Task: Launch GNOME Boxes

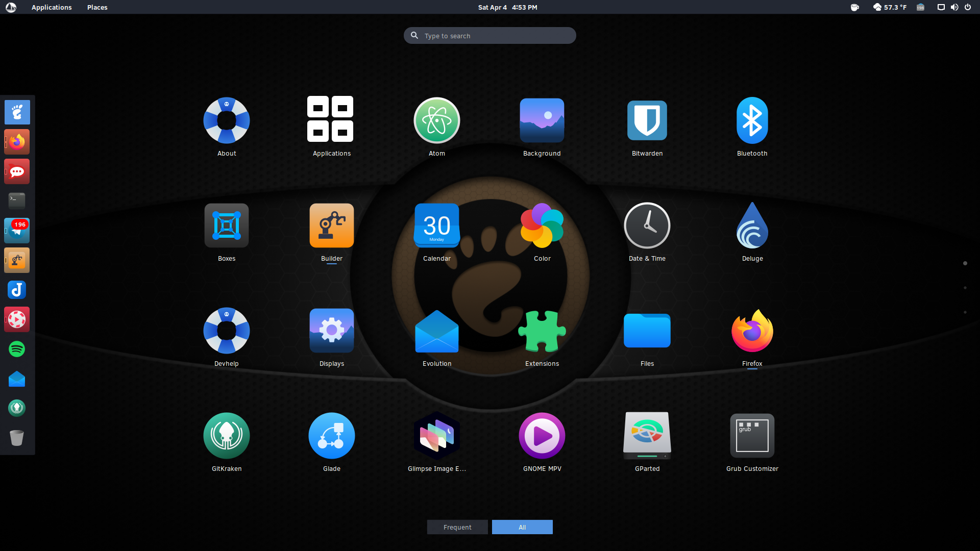Action: (x=227, y=226)
